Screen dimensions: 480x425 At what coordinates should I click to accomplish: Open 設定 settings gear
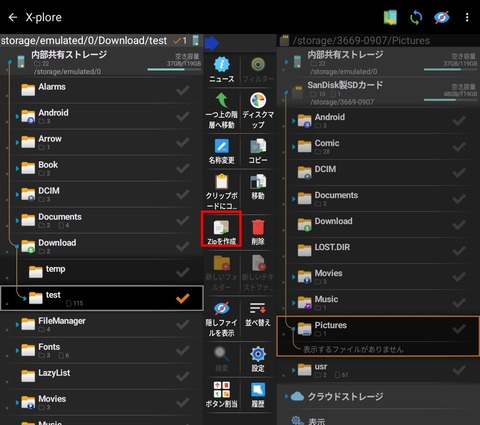(258, 359)
